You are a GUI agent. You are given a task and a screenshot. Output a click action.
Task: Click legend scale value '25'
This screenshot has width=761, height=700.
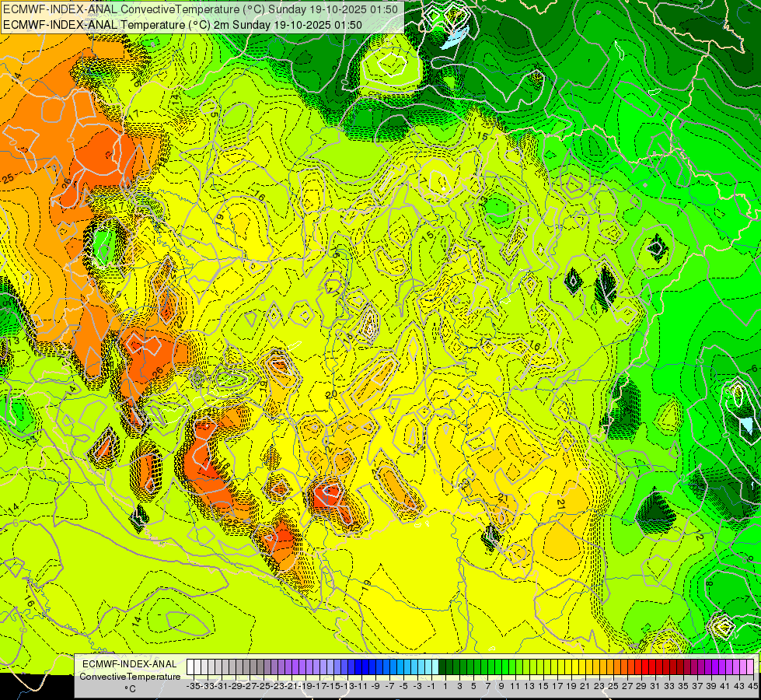pos(613,686)
